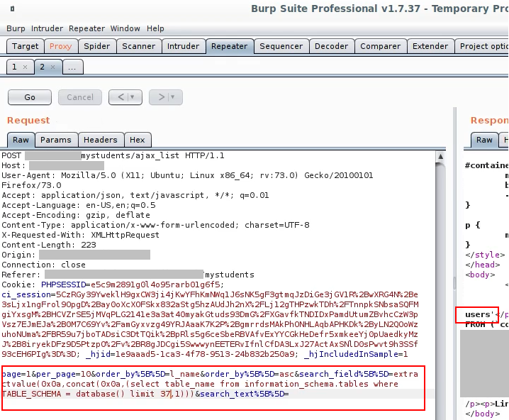Click the POST request line
This screenshot has height=420, width=509.
pos(113,155)
